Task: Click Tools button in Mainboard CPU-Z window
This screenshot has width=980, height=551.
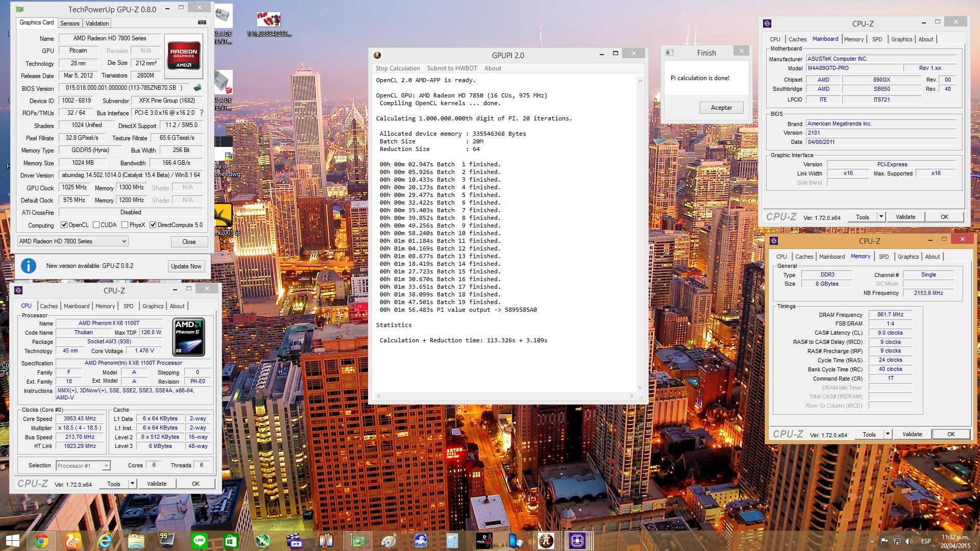Action: pyautogui.click(x=863, y=217)
